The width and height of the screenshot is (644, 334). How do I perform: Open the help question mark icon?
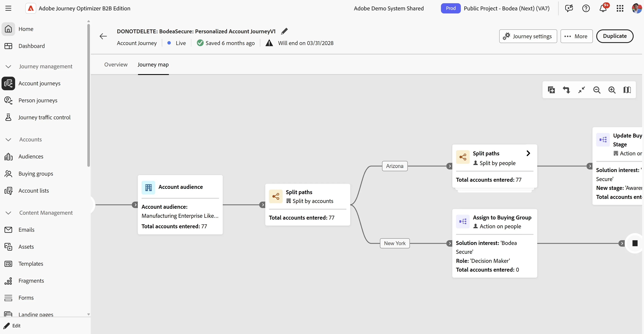[586, 8]
